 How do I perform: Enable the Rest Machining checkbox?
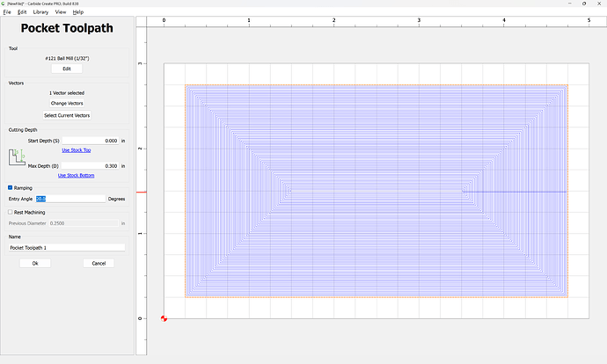pos(11,212)
